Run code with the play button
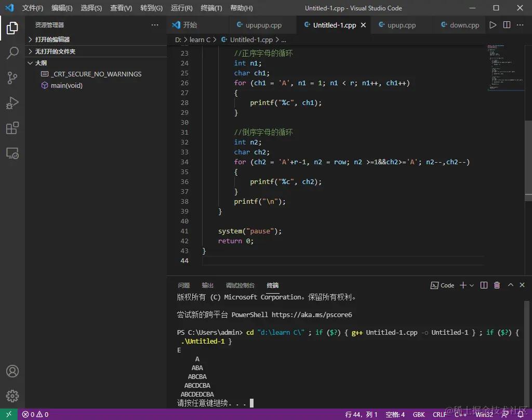 493,25
